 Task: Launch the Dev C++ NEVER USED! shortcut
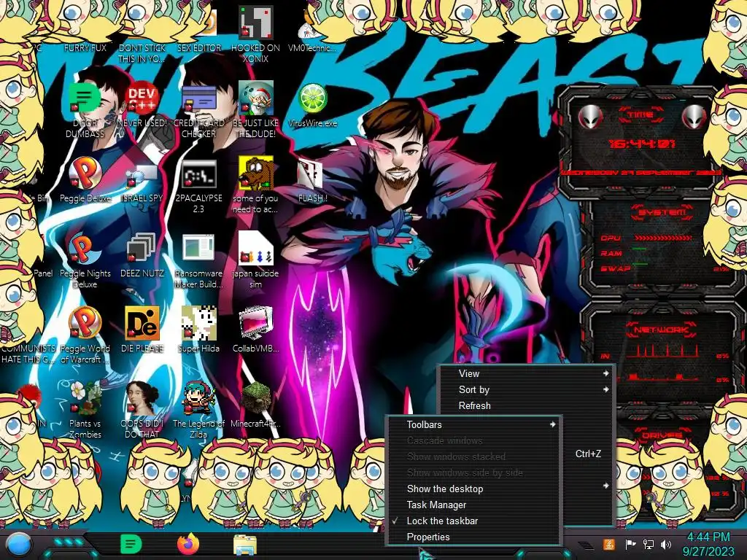click(142, 98)
